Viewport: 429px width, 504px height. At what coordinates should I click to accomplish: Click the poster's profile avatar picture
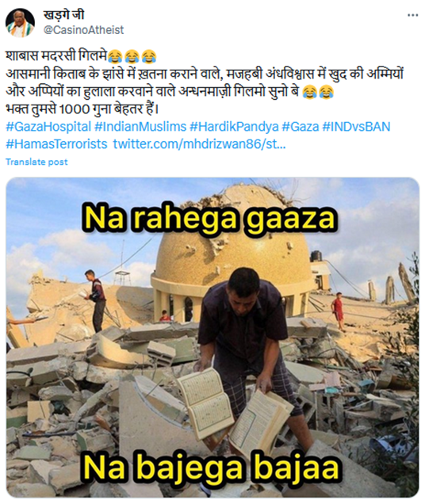click(21, 23)
